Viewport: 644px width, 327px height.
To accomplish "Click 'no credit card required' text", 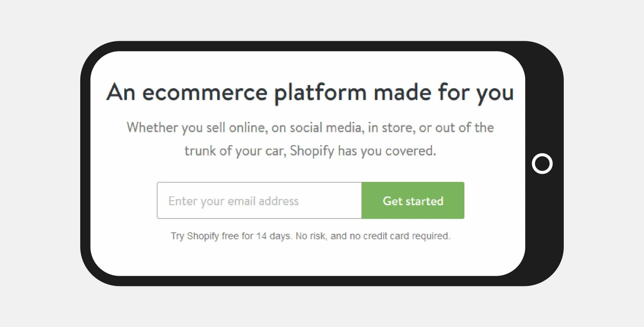I will tap(400, 236).
